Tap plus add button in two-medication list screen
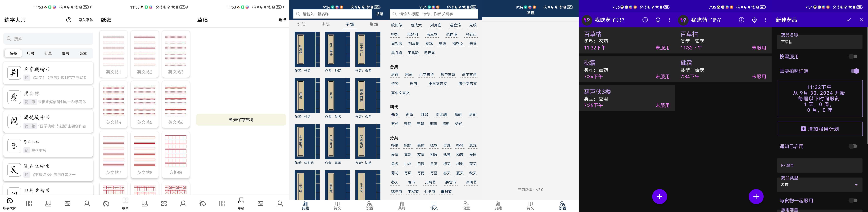 (x=756, y=197)
